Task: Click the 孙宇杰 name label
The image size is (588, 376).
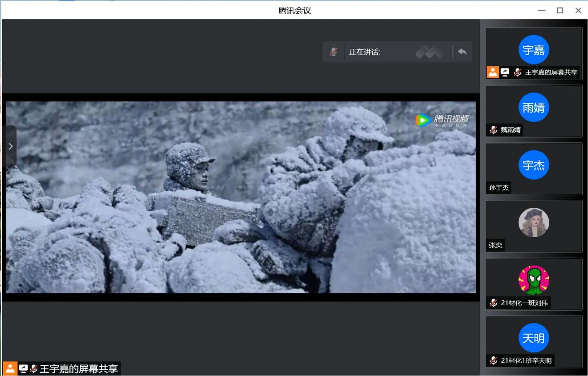Action: (x=498, y=188)
